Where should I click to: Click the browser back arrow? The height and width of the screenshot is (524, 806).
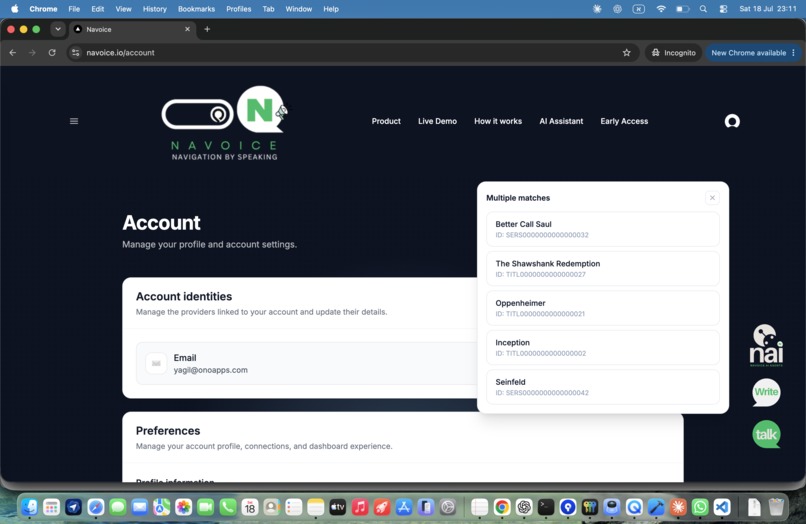(13, 52)
